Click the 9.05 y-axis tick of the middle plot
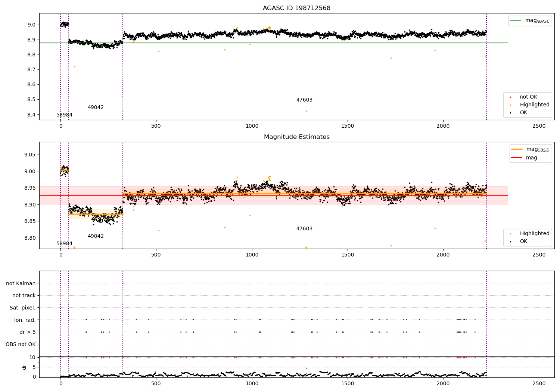560x392 pixels. 30,155
